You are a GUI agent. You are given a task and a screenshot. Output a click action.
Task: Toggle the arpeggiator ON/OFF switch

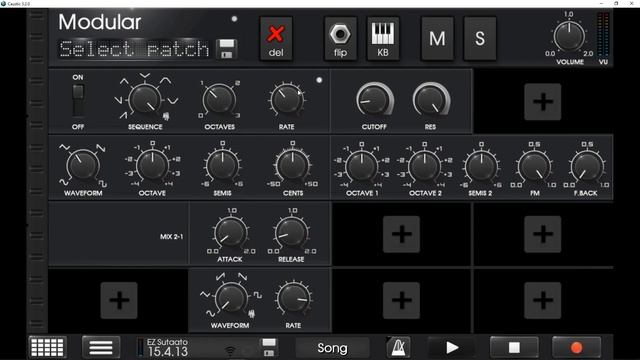point(78,100)
